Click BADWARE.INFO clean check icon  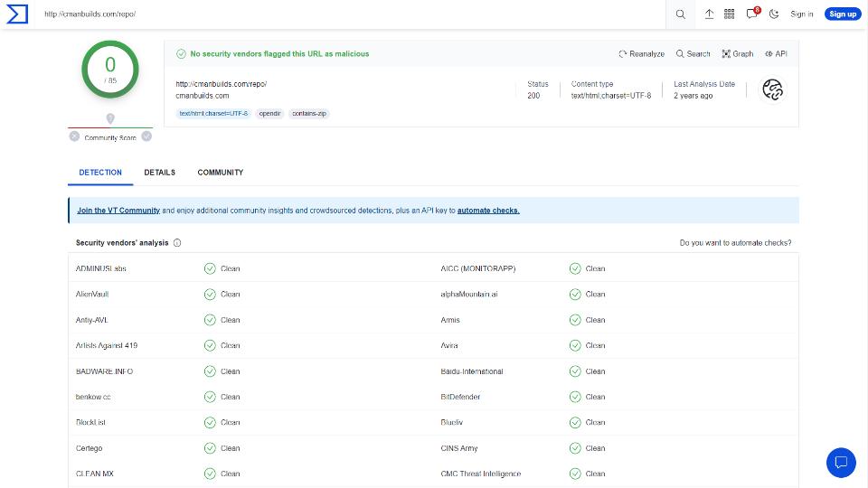210,371
